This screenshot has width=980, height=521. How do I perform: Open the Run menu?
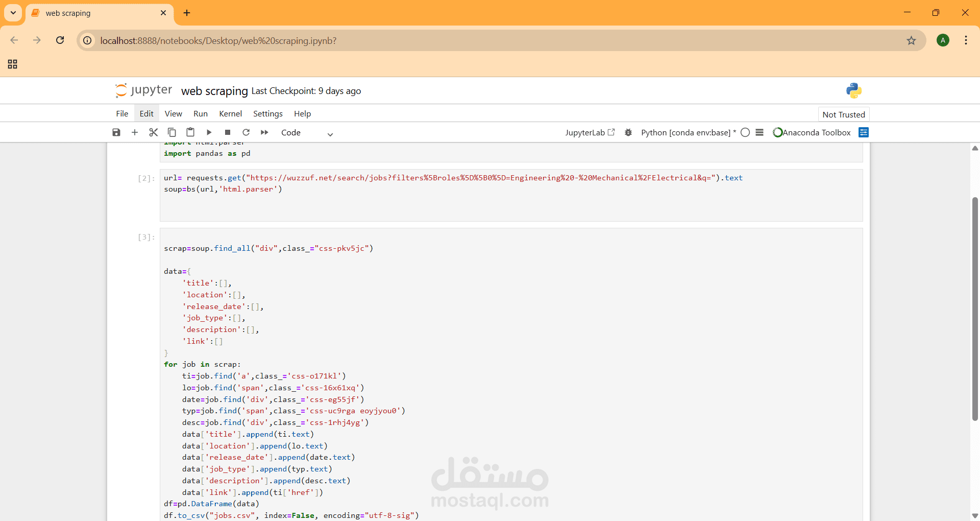tap(201, 113)
